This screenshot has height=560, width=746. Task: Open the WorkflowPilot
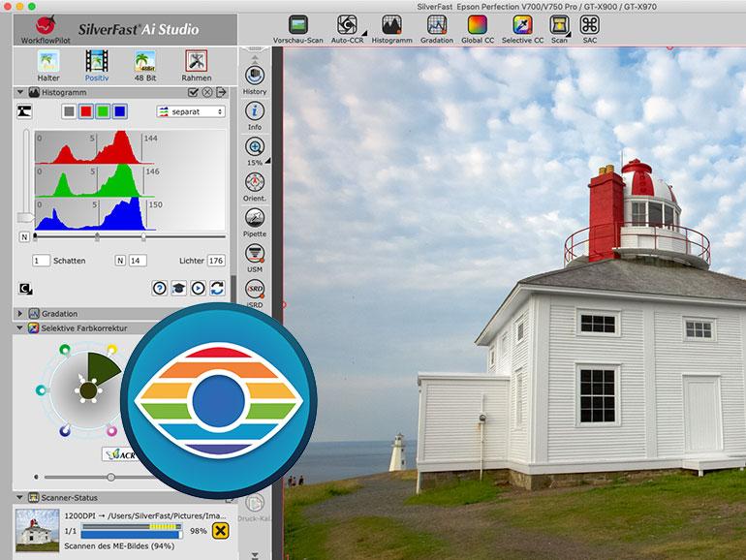[46, 29]
